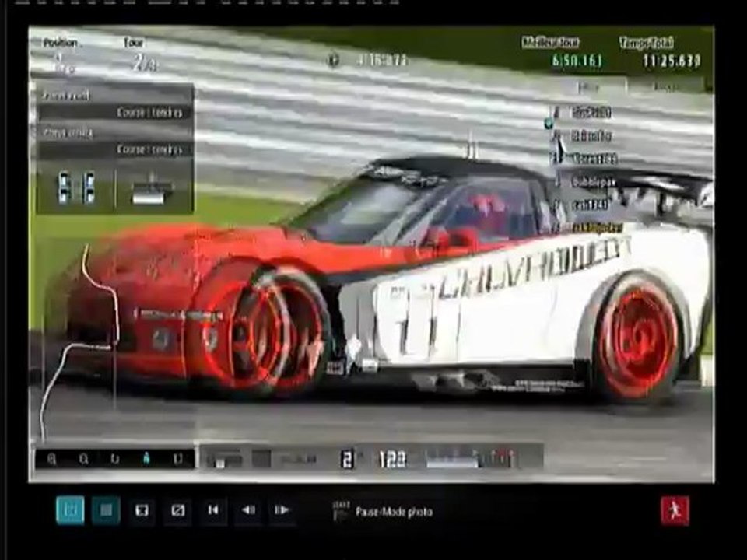Click the speed readout 123

coord(392,460)
